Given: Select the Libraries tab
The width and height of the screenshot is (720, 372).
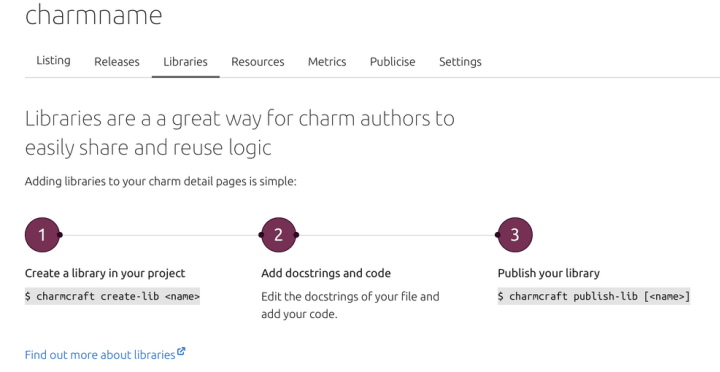Looking at the screenshot, I should [186, 62].
